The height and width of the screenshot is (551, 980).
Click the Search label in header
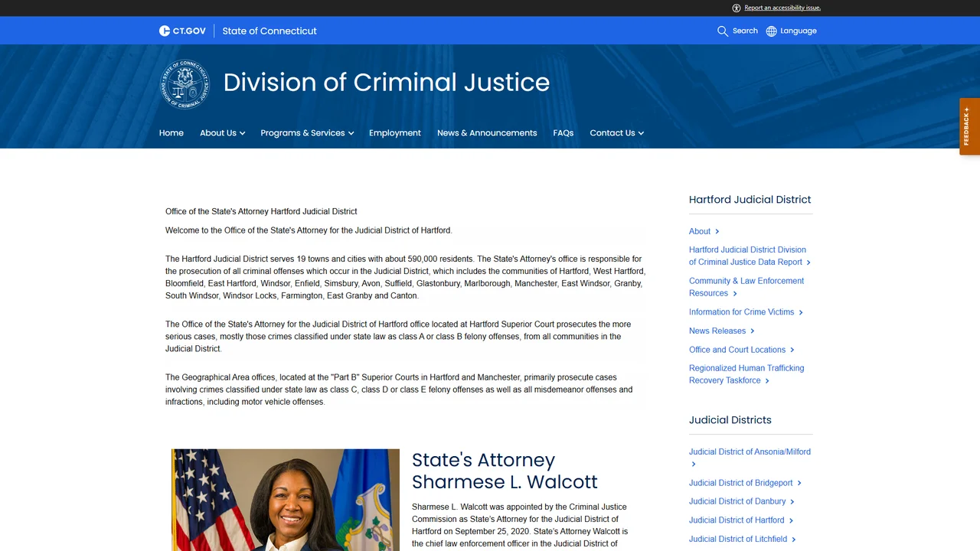tap(745, 31)
